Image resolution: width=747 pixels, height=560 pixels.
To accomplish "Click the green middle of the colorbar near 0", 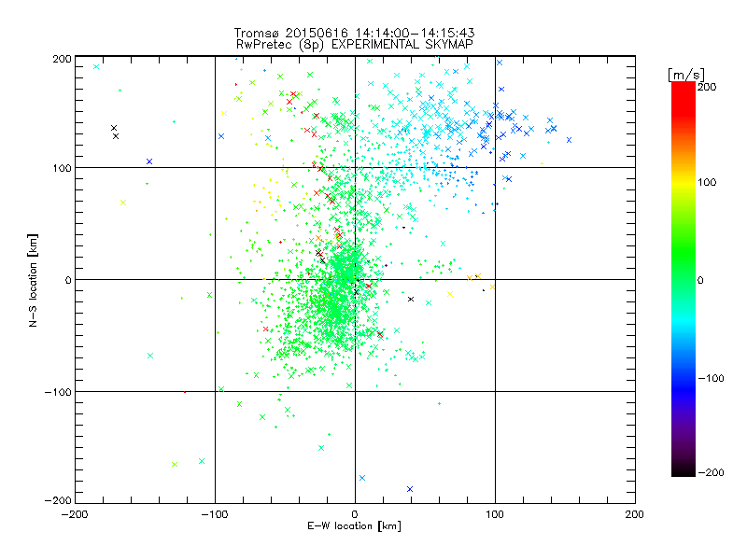I will pyautogui.click(x=684, y=279).
